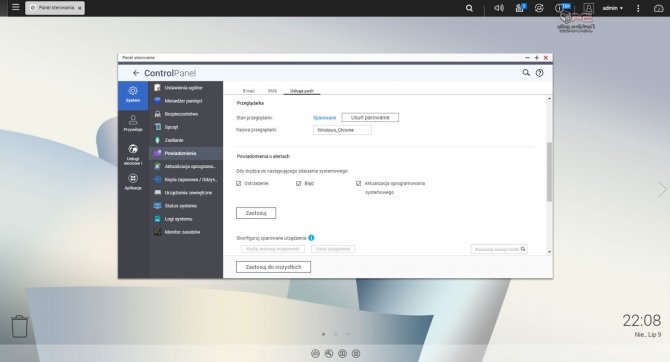670x362 pixels.
Task: Search within Control Panel magnifier
Action: tap(526, 73)
